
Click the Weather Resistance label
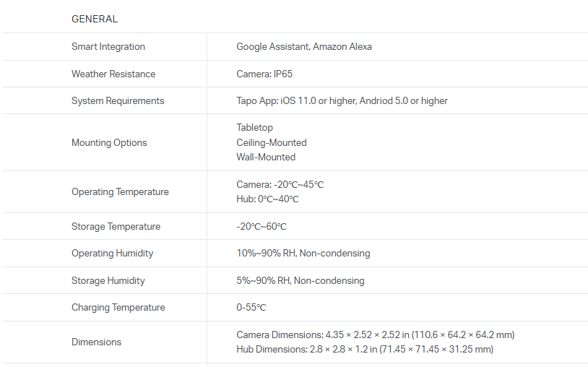click(113, 74)
